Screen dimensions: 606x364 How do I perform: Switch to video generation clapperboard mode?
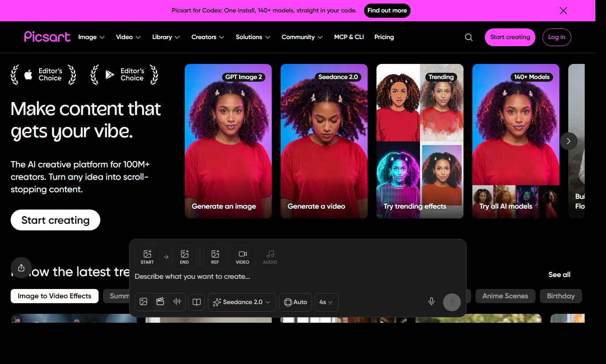click(160, 302)
